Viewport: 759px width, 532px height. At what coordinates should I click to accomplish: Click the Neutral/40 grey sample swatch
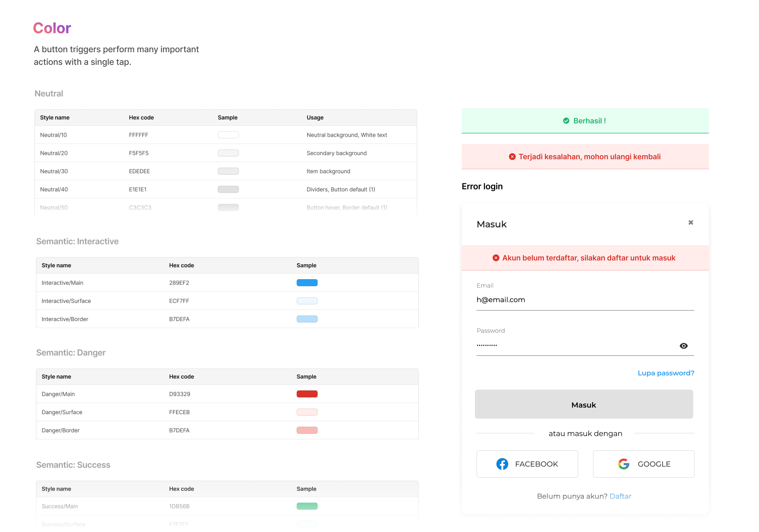click(228, 190)
